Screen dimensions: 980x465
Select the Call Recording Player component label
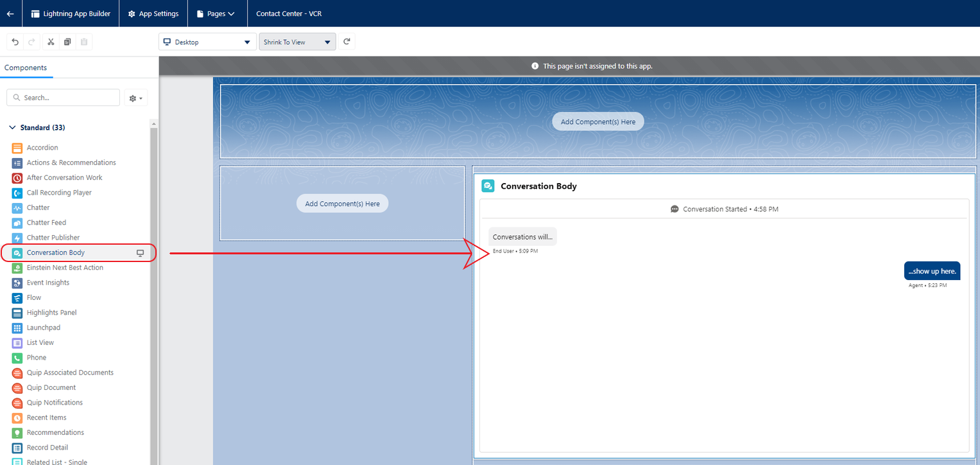tap(59, 193)
